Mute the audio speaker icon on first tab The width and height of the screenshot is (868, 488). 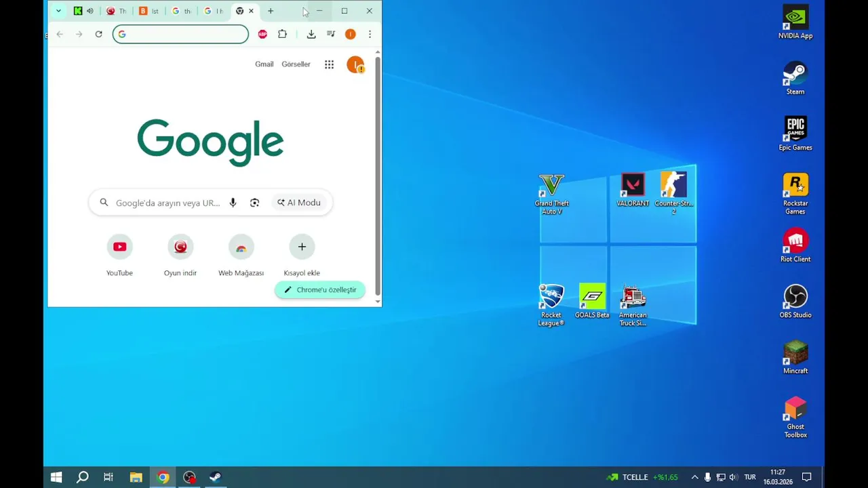[90, 11]
